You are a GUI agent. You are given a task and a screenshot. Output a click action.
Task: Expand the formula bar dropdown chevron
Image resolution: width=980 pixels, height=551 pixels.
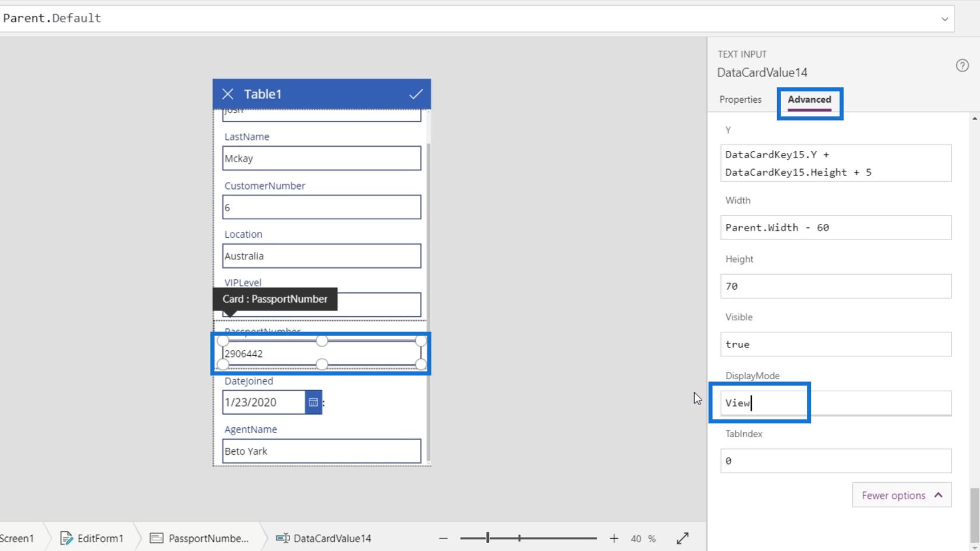[x=944, y=19]
